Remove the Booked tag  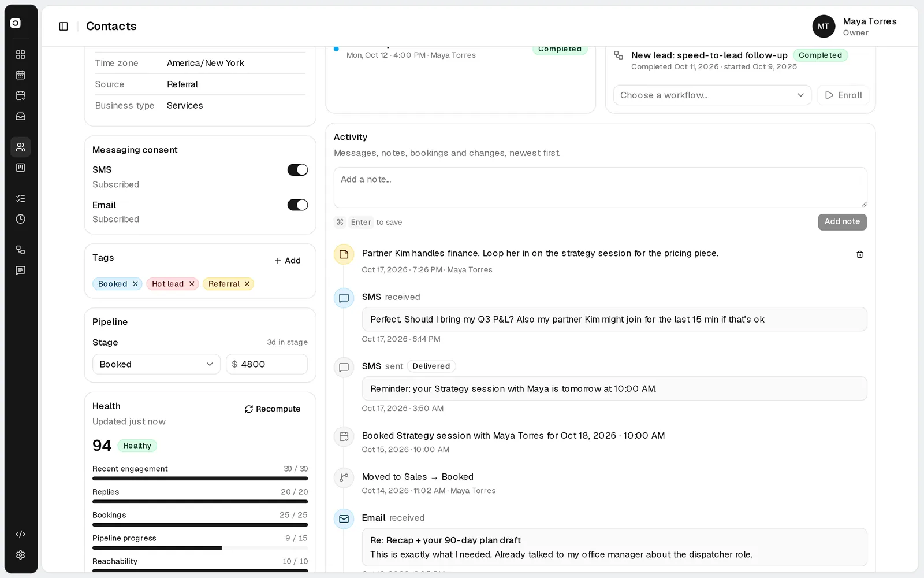pyautogui.click(x=135, y=284)
